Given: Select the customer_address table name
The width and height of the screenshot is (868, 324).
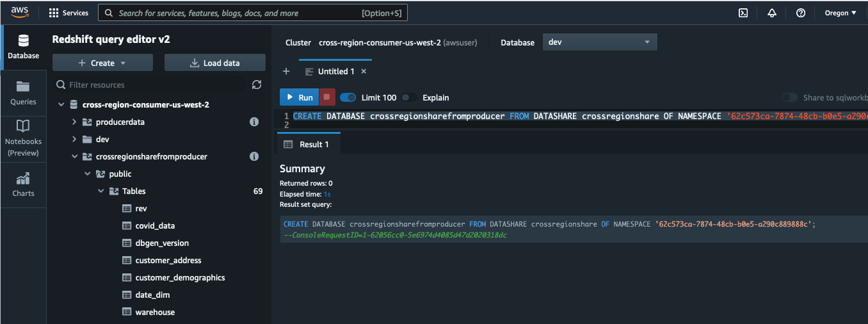Looking at the screenshot, I should pos(168,260).
